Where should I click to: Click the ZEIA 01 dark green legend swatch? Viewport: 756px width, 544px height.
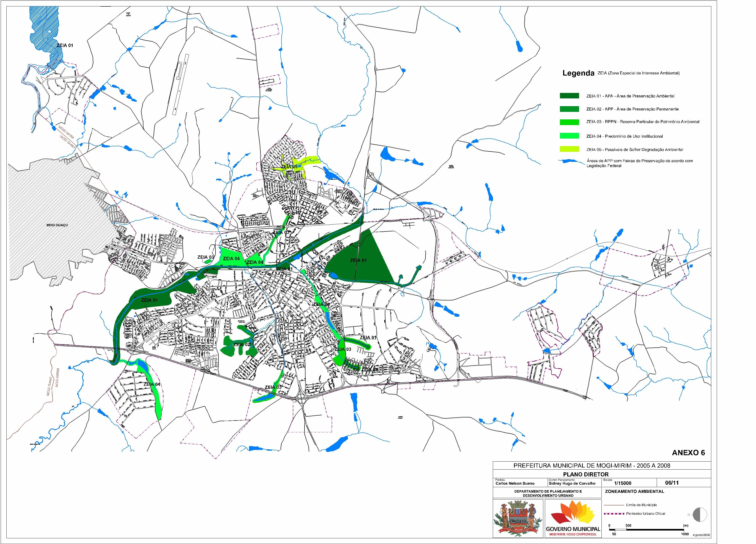569,96
